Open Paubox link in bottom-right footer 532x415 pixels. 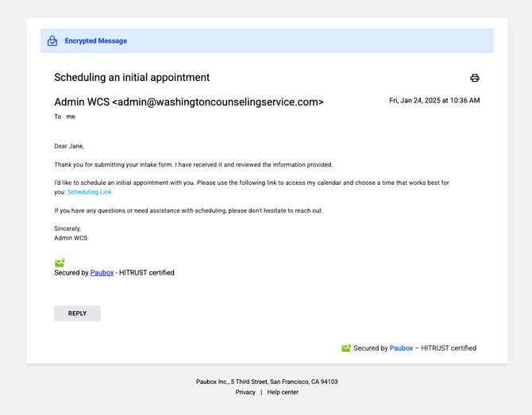[x=401, y=348]
